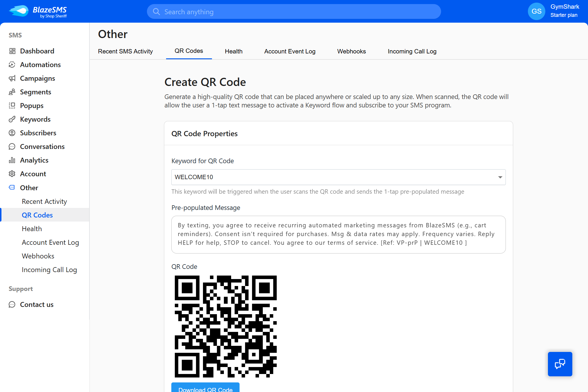The image size is (588, 392).
Task: Open the Keyword for QR Code dropdown
Action: (338, 177)
